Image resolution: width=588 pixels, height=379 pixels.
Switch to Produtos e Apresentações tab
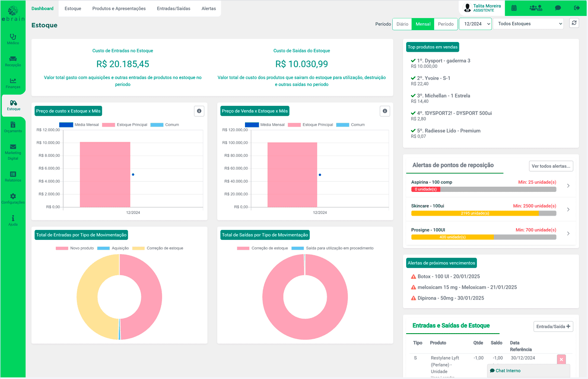click(x=119, y=9)
